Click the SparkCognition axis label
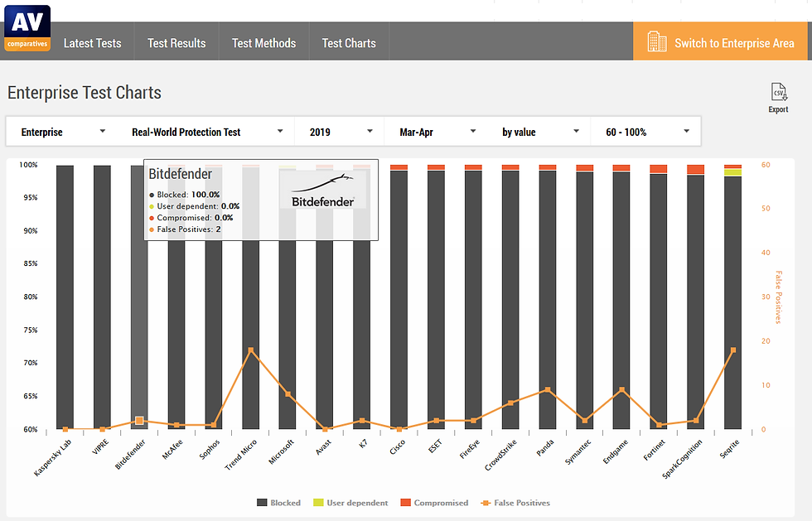This screenshot has height=521, width=812. [682, 458]
